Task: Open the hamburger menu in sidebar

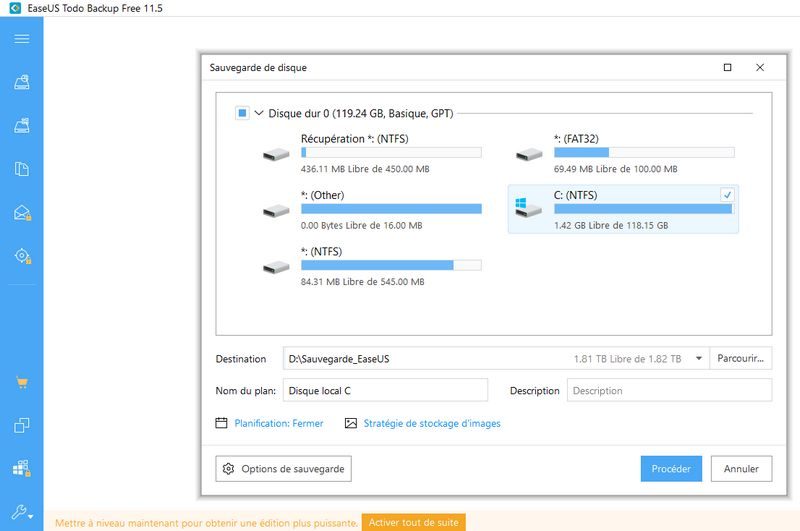Action: pos(21,39)
